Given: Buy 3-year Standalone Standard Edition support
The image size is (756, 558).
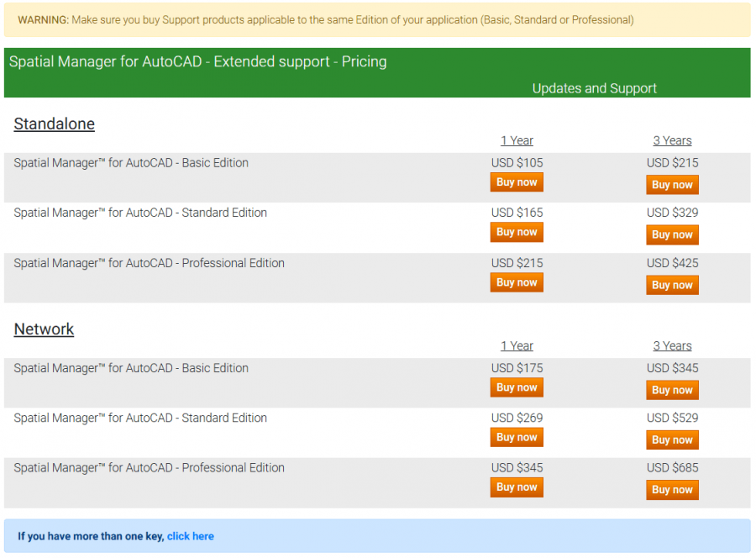Looking at the screenshot, I should point(672,234).
